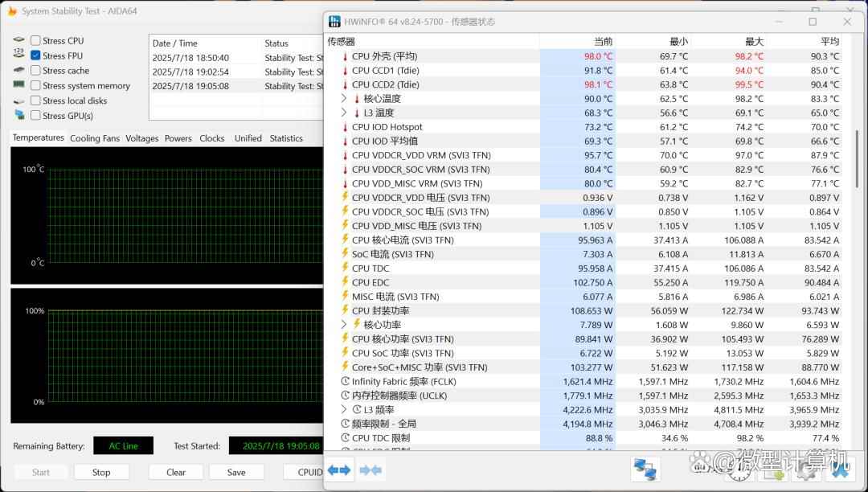
Task: Click the CPUID button in AIDA64
Action: coord(304,472)
